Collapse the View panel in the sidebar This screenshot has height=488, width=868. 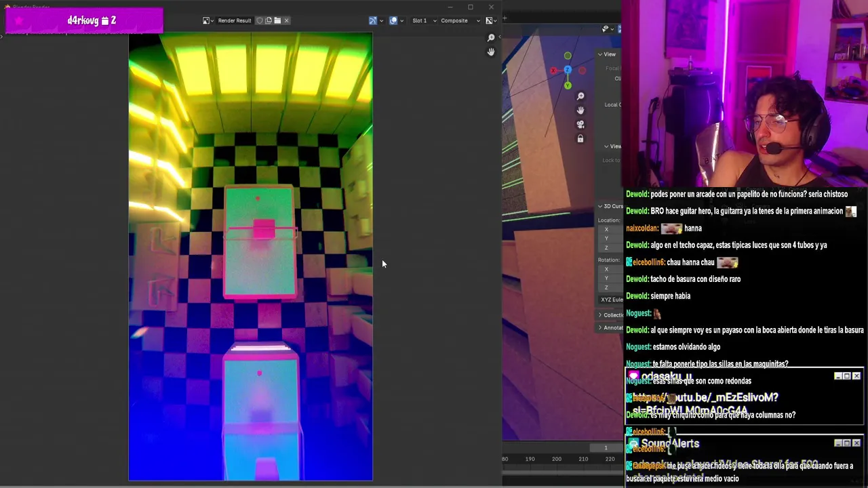pos(608,54)
